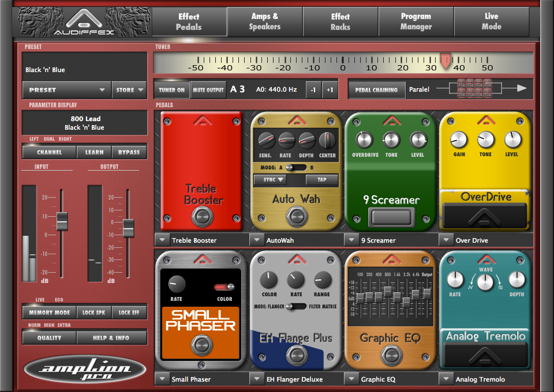The height and width of the screenshot is (392, 554).
Task: Click the Small Phaser RATE knob
Action: coord(177,284)
